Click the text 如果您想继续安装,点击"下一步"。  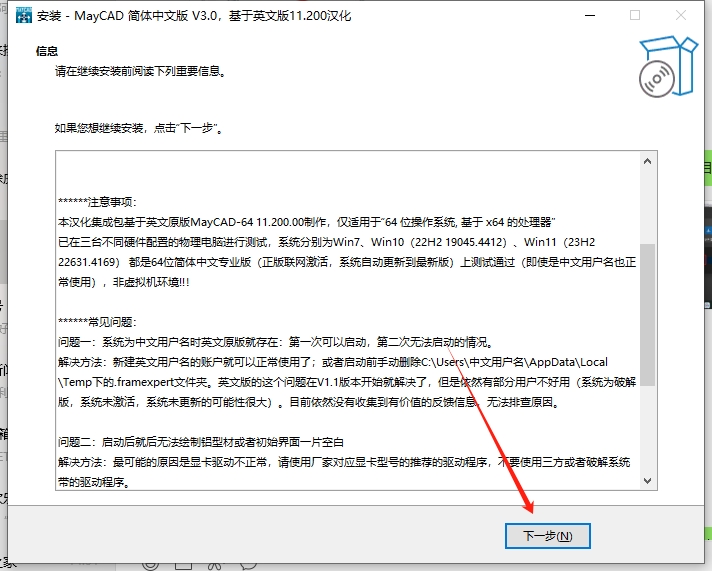(x=139, y=128)
